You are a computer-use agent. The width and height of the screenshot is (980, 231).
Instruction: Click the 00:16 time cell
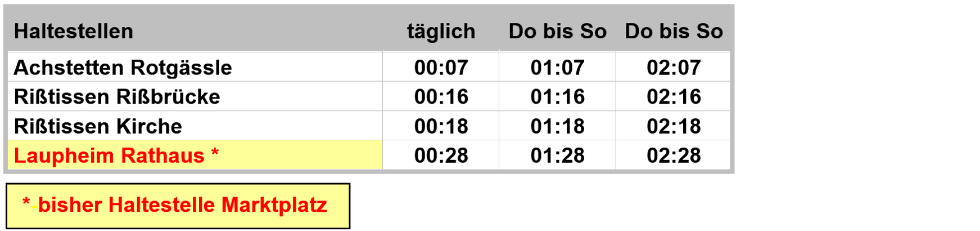coord(441,96)
